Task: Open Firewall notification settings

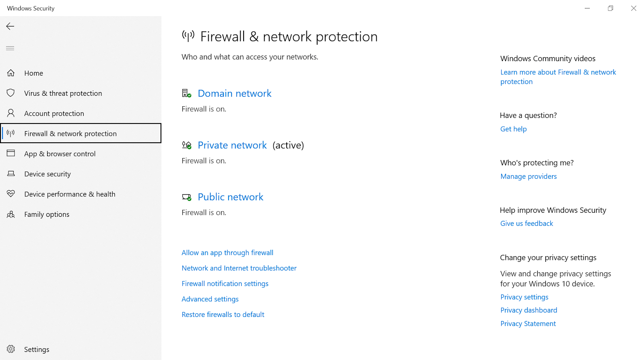Action: 225,283
